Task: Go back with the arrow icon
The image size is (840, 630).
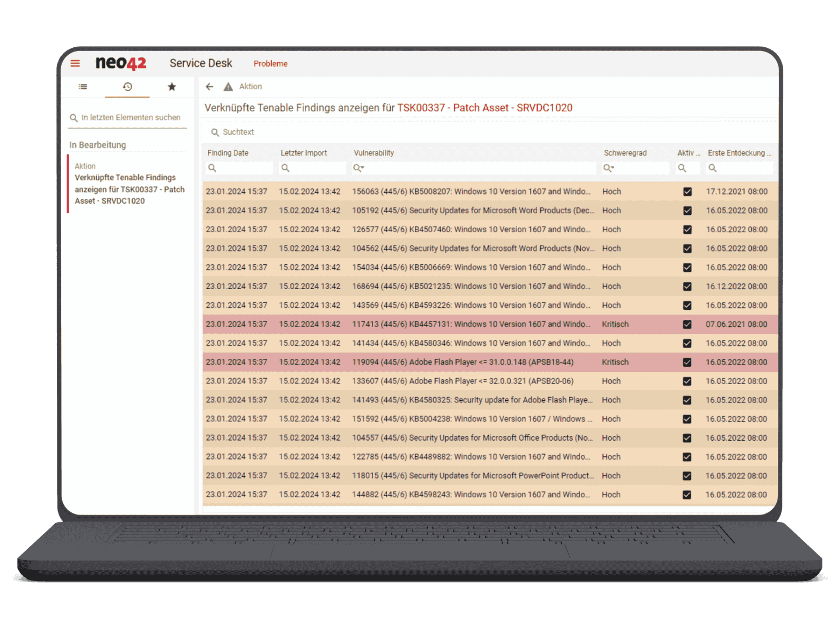Action: [210, 87]
